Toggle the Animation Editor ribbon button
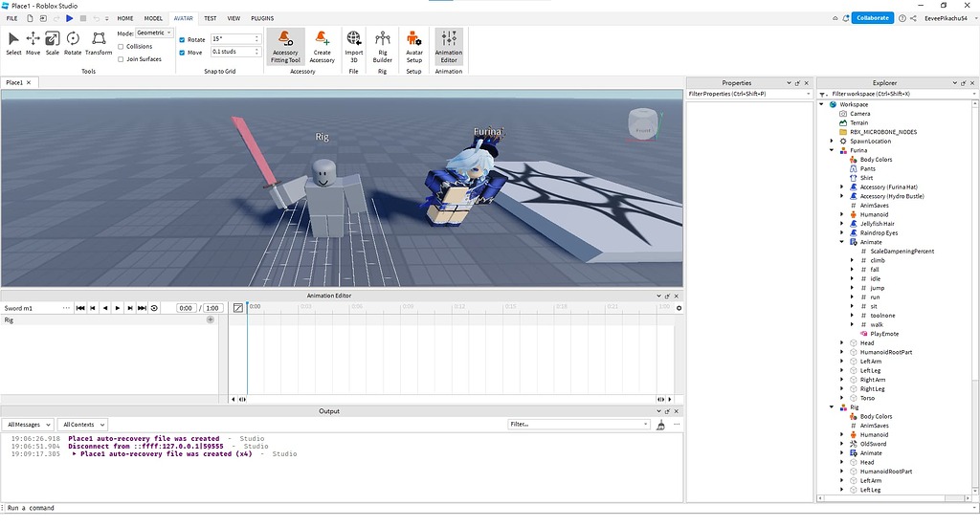Screen dimensions: 980x527 click(449, 47)
